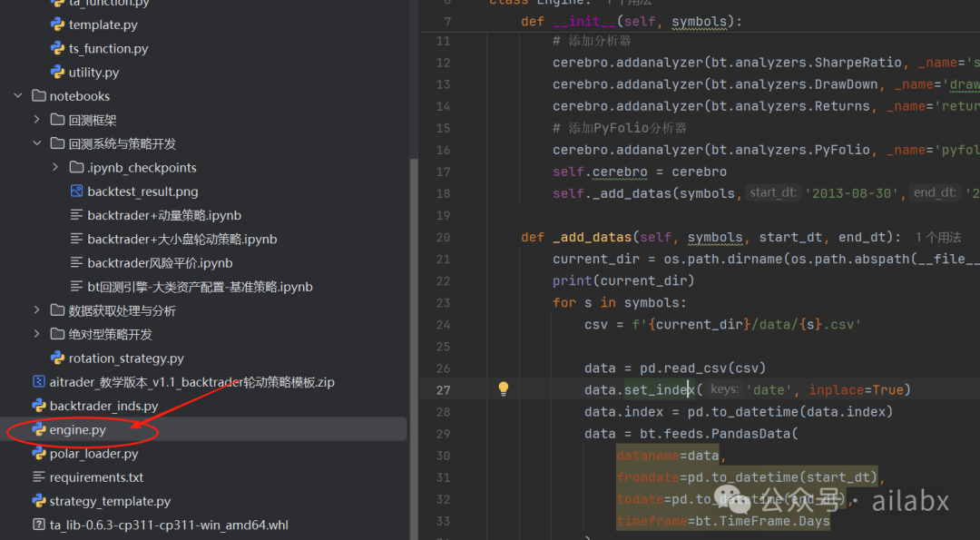
Task: Click line number 18 in the gutter
Action: coord(443,193)
